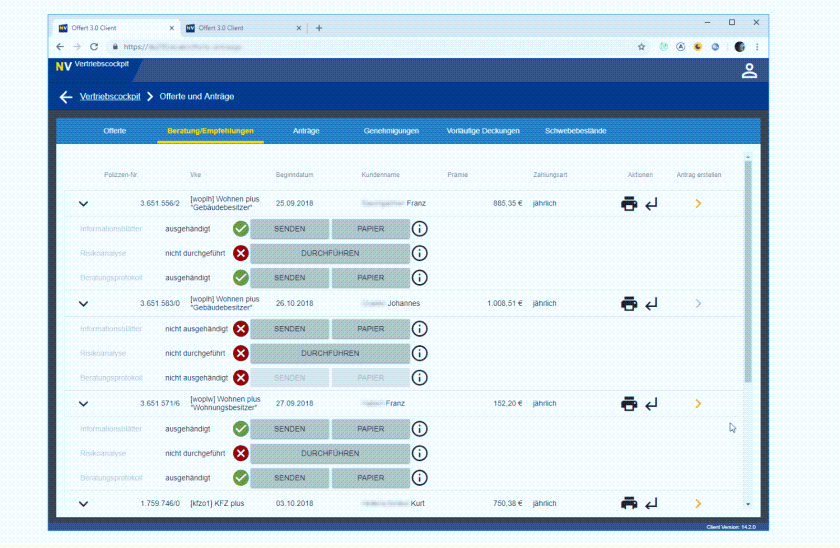Click Durchführen for Risikoanalyse of policy 3.651.583/0
The height and width of the screenshot is (548, 840).
click(330, 354)
